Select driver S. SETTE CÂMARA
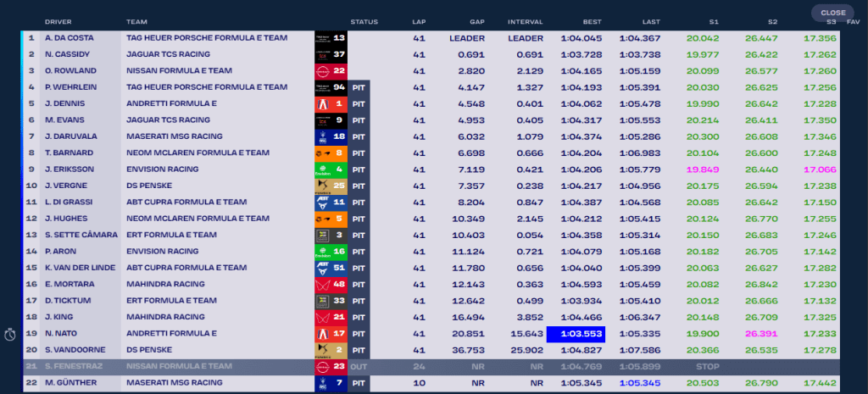This screenshot has width=868, height=394. pyautogui.click(x=81, y=236)
